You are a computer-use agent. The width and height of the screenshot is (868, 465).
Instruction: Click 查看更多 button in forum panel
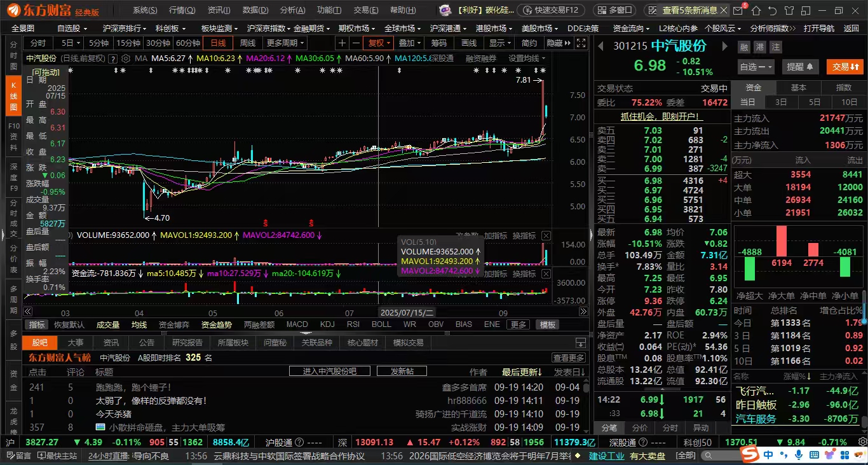point(569,357)
